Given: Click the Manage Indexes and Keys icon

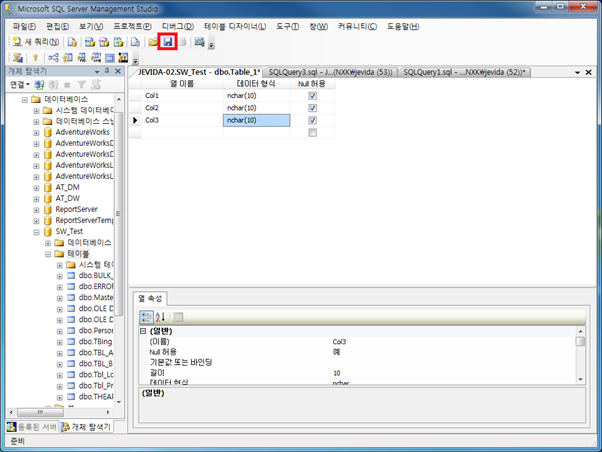Looking at the screenshot, I should pyautogui.click(x=67, y=58).
